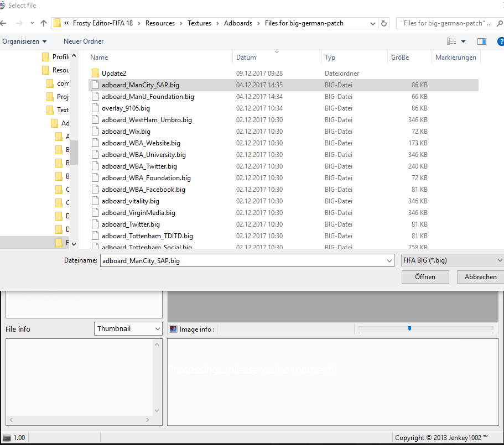Go up one folder level arrow
The width and height of the screenshot is (504, 445).
(44, 23)
